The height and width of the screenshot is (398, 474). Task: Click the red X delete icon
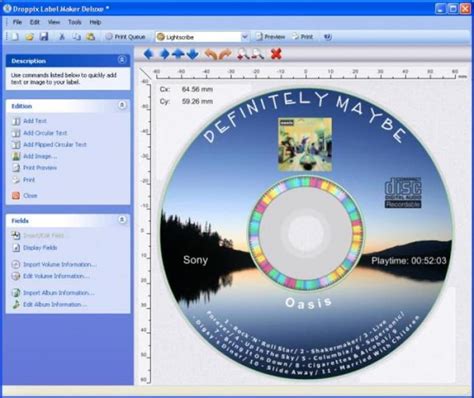coord(276,54)
